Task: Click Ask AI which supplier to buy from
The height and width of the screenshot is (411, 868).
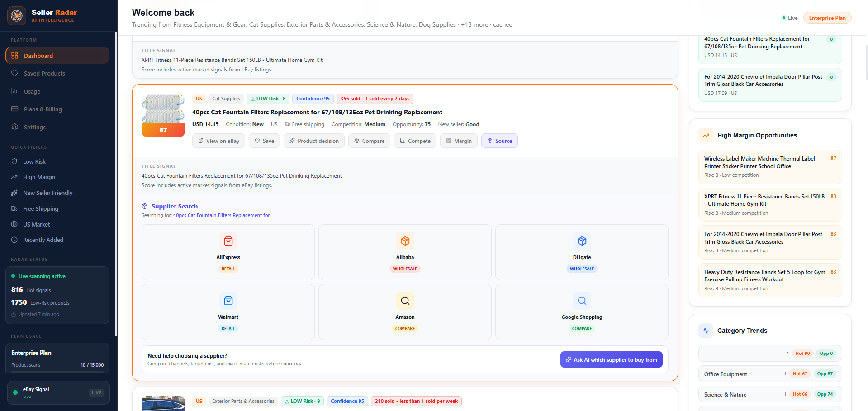Action: tap(612, 359)
